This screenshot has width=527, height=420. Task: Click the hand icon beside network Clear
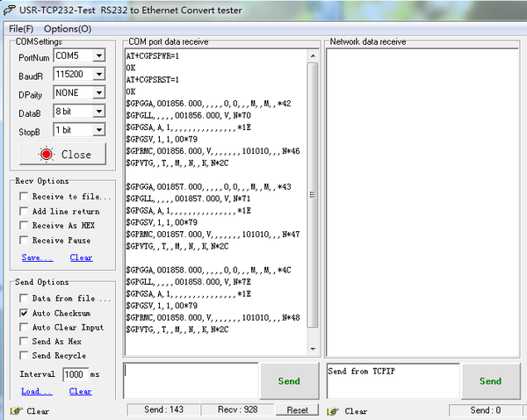(x=333, y=411)
